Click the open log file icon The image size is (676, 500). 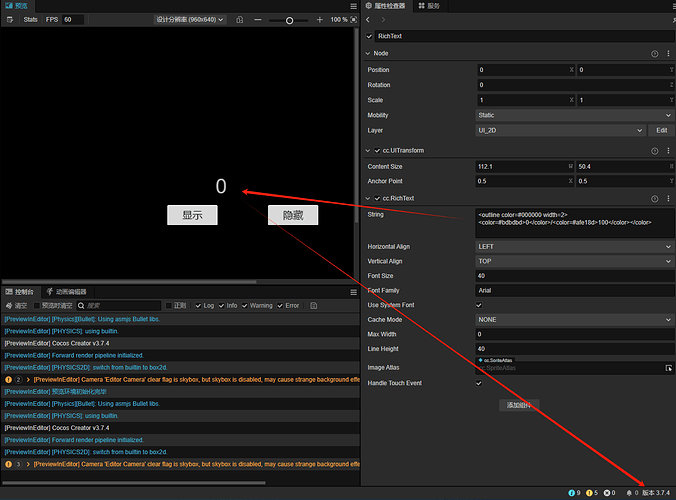coord(314,306)
